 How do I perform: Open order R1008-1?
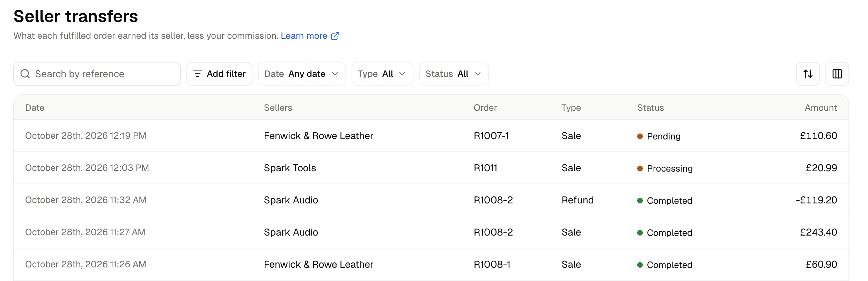point(492,264)
